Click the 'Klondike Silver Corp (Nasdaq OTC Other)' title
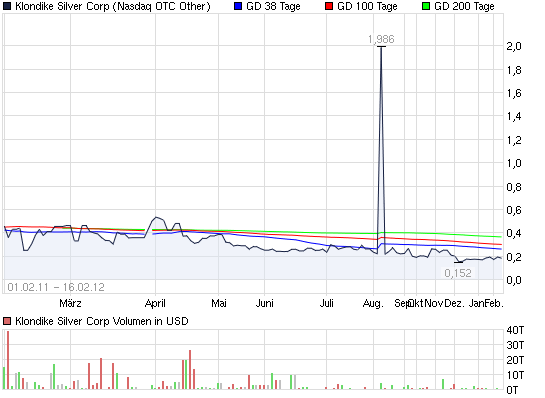Image resolution: width=545 pixels, height=398 pixels. 113,7
